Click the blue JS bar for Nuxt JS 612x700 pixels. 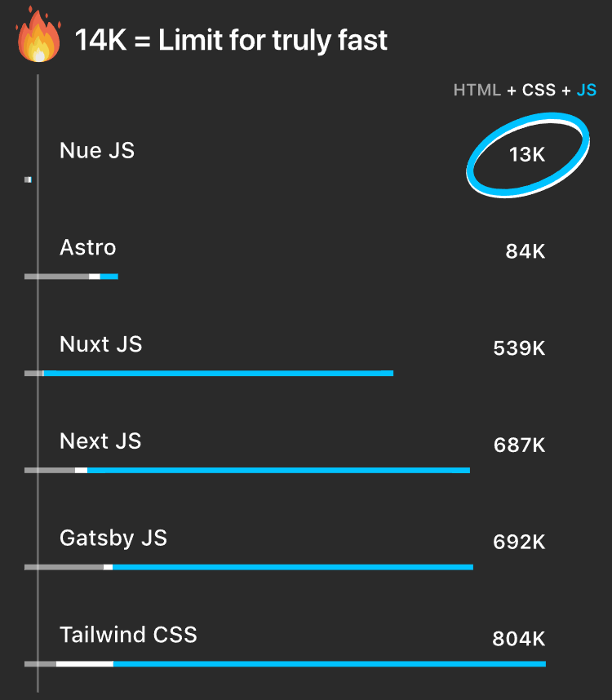[x=218, y=373]
